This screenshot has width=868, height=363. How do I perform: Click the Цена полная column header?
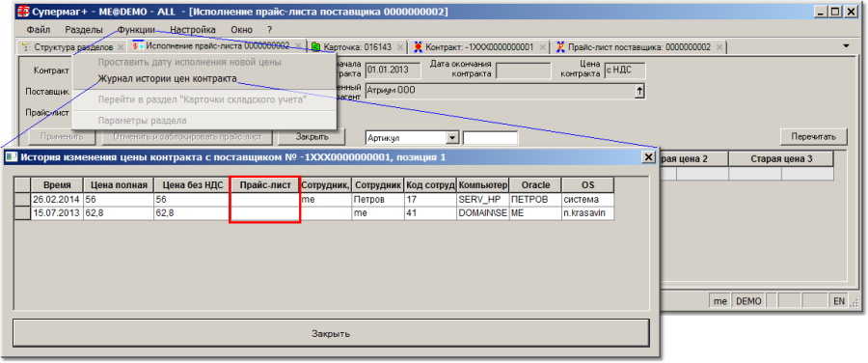(119, 185)
